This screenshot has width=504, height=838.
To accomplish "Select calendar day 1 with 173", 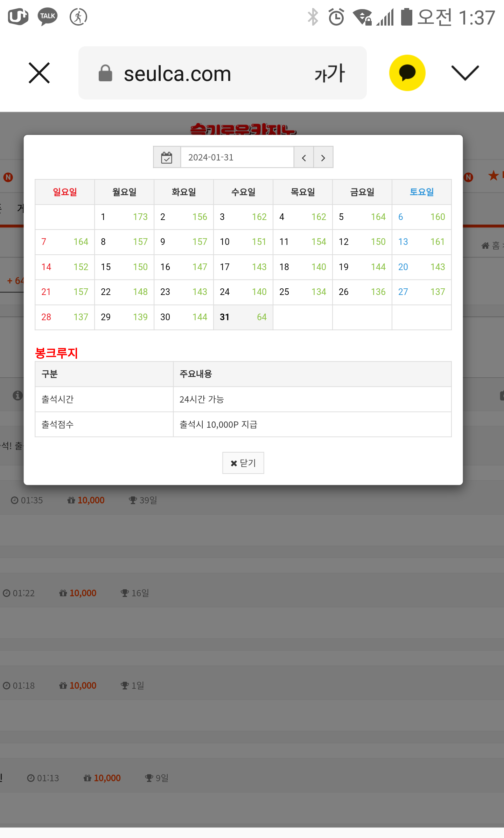I will pos(124,217).
